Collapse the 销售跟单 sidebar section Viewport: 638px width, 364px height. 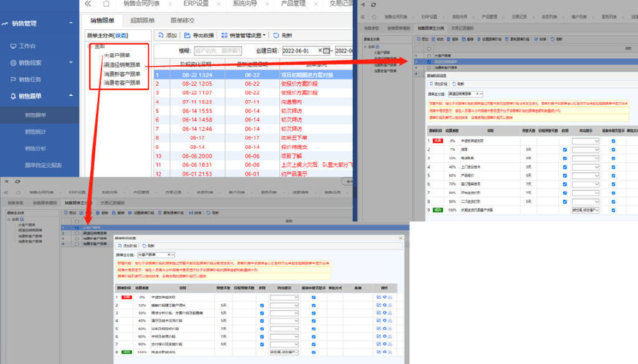(71, 96)
